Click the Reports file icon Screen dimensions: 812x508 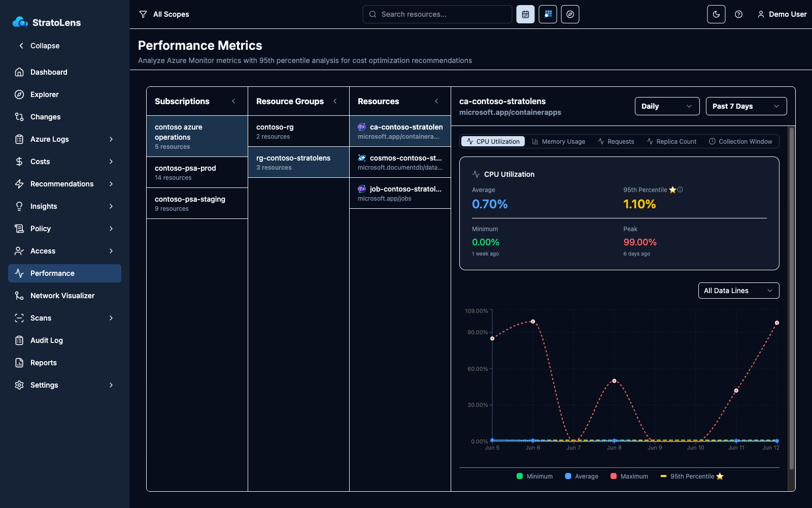pyautogui.click(x=19, y=363)
